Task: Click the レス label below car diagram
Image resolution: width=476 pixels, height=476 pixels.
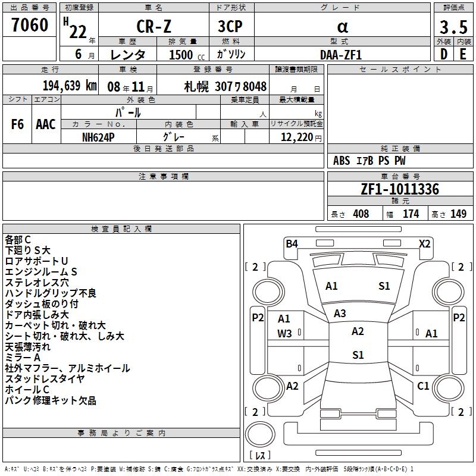Action: click(x=260, y=455)
